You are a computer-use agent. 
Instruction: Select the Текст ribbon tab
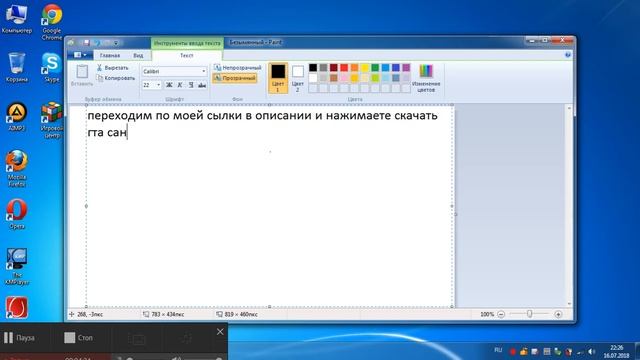pyautogui.click(x=187, y=56)
